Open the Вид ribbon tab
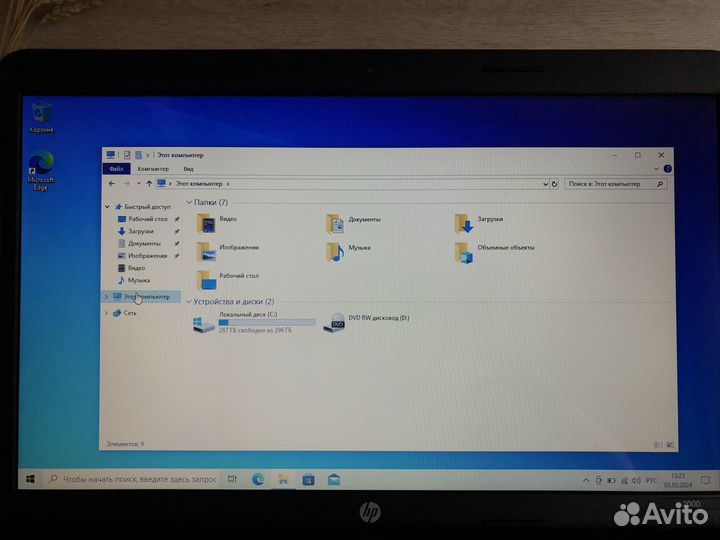Screen dimensions: 720x540 pyautogui.click(x=189, y=169)
